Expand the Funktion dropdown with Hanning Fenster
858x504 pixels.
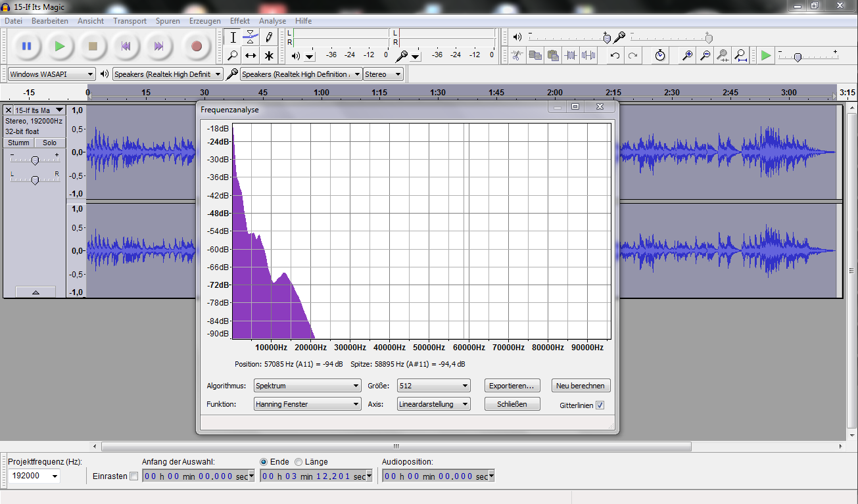click(x=307, y=404)
